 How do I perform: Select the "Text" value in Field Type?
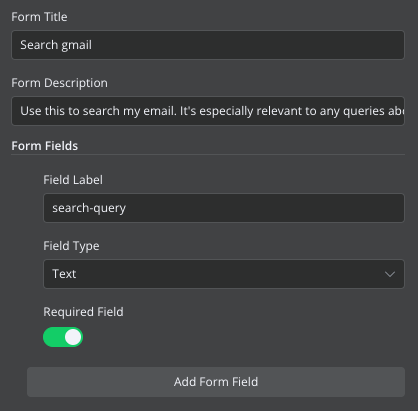[64, 274]
